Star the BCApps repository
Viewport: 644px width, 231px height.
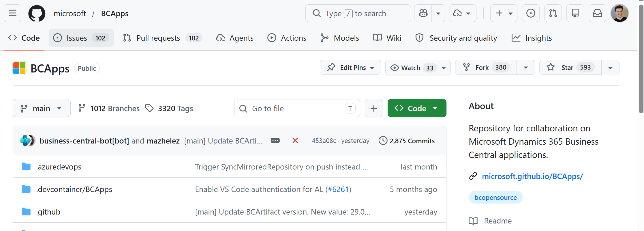click(x=570, y=68)
